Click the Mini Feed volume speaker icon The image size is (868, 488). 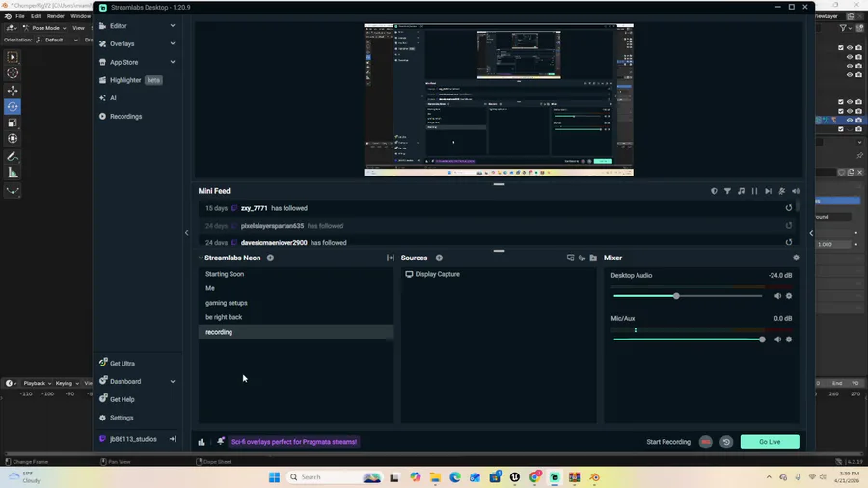point(796,191)
